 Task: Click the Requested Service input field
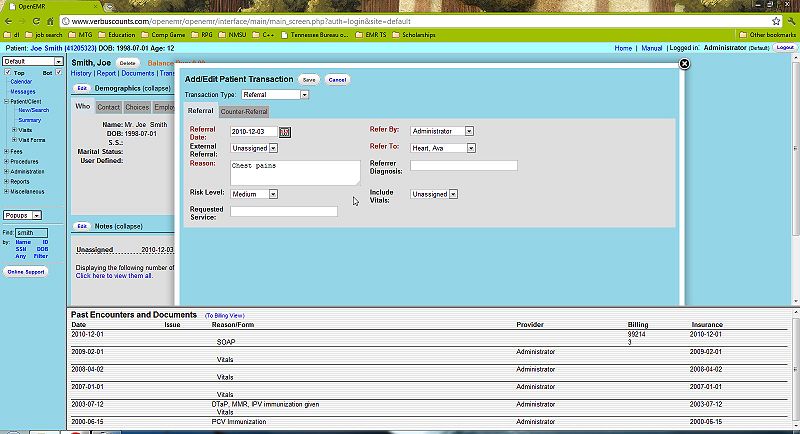[284, 212]
